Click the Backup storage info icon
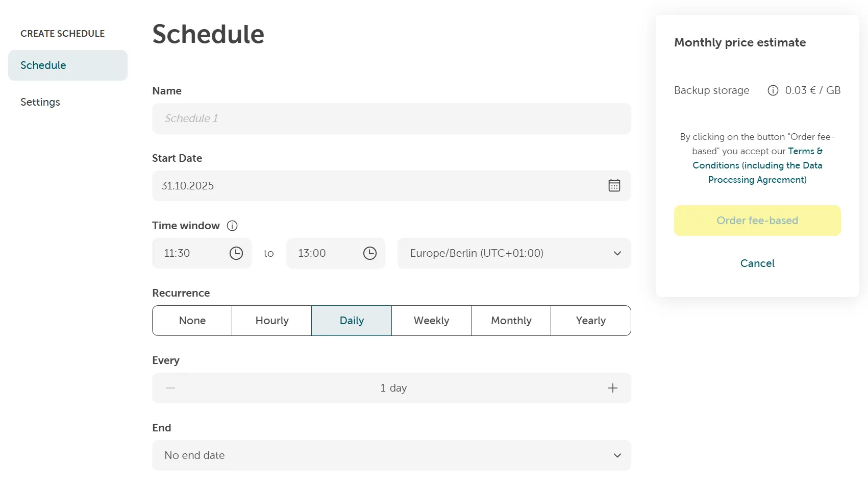Viewport: 868px width, 485px height. click(x=772, y=90)
